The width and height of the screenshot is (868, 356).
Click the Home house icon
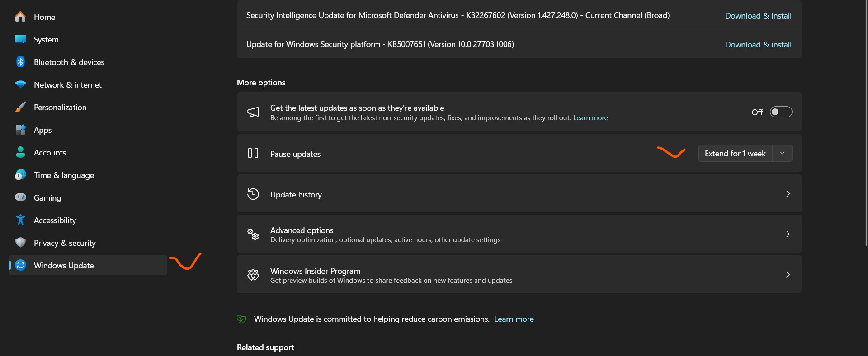pyautogui.click(x=20, y=17)
